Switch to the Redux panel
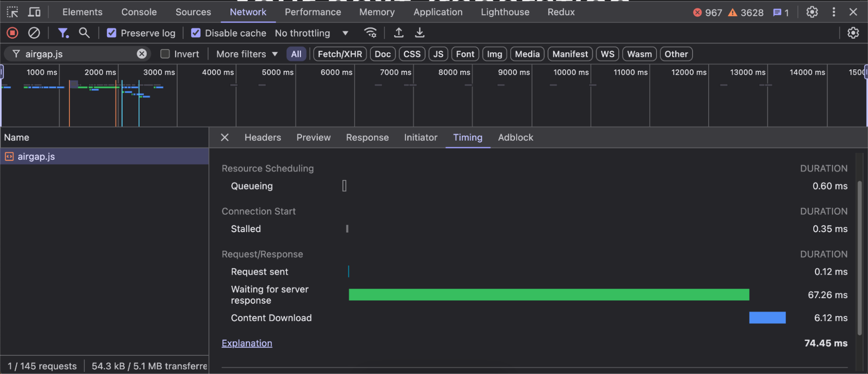Viewport: 868px width, 374px height. tap(561, 12)
